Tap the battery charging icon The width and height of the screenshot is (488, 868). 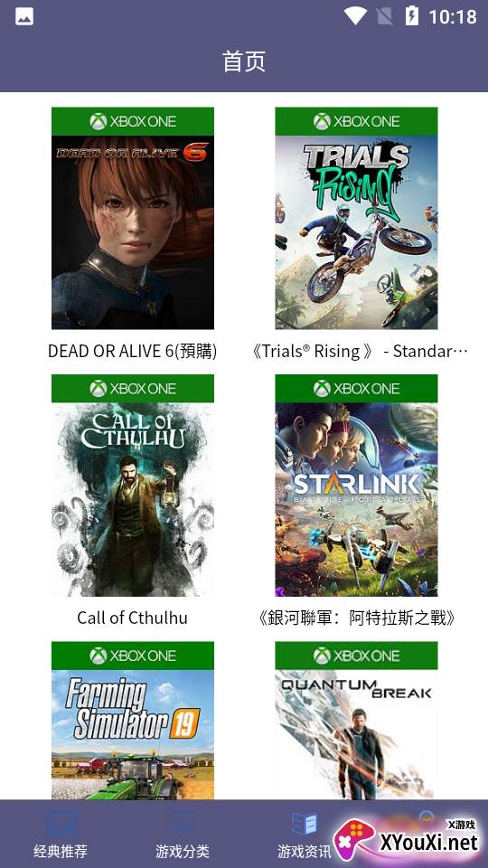[x=412, y=16]
